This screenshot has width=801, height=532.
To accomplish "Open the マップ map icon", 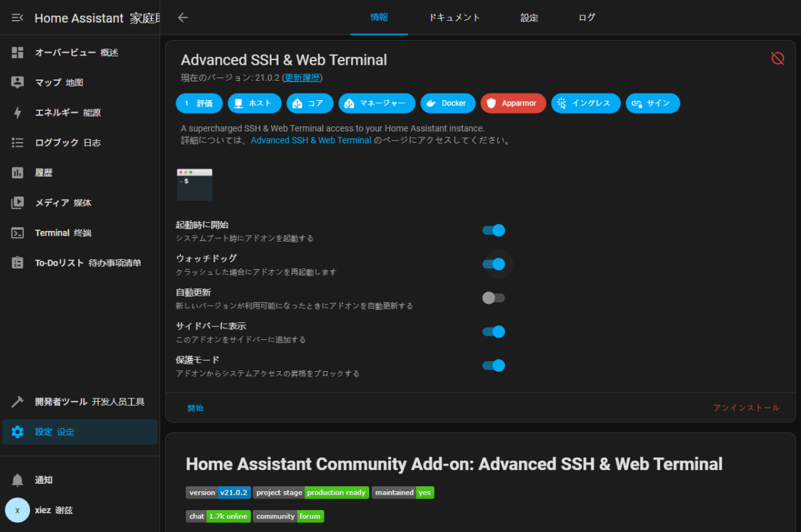I will [18, 83].
